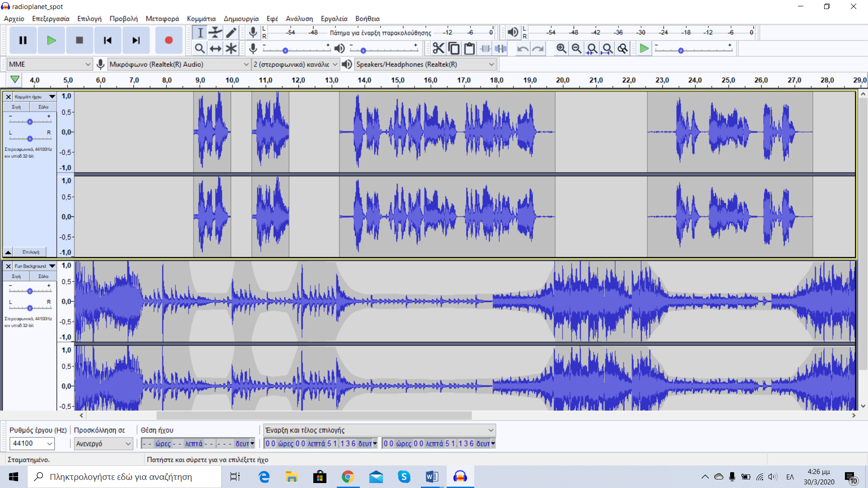Click horizontal scrollbar under tracks
Viewport: 868px width, 488px height.
tap(314, 415)
